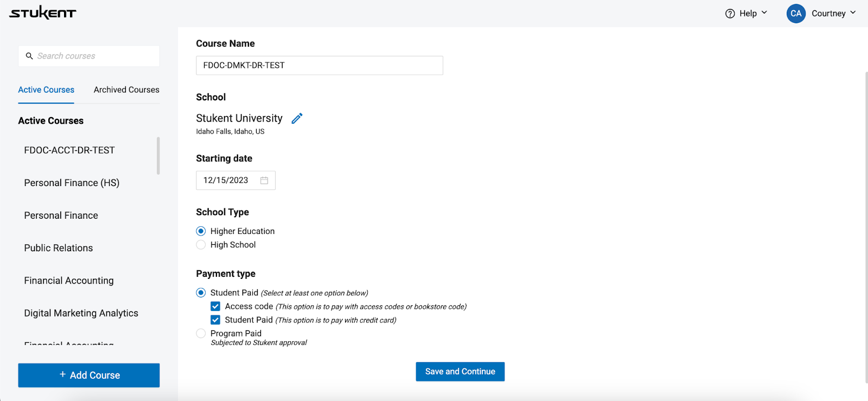Select Higher Education school type
The height and width of the screenshot is (401, 868).
pyautogui.click(x=201, y=231)
